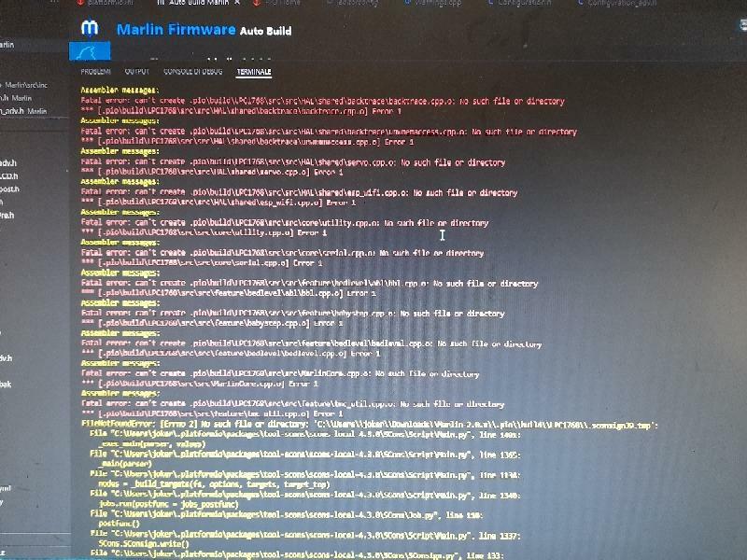Click the Marlin Firmware title text
Screen dimensions: 747x560
pyautogui.click(x=176, y=30)
